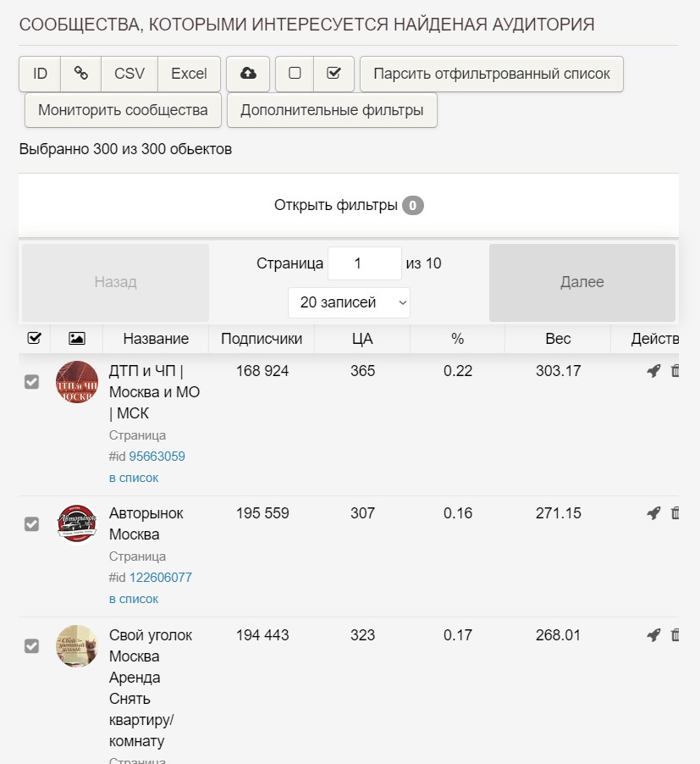Click the empty square deselect-all button
The width and height of the screenshot is (700, 764).
click(x=295, y=74)
